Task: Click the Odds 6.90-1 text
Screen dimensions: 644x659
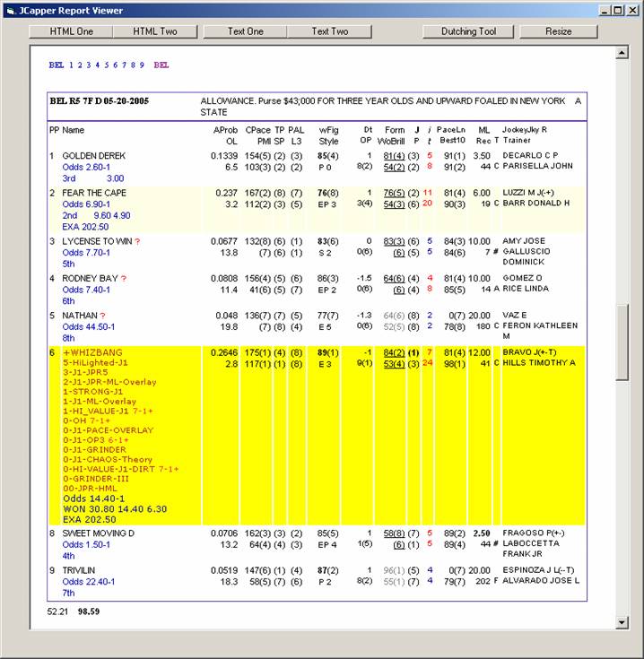Action: click(x=86, y=204)
